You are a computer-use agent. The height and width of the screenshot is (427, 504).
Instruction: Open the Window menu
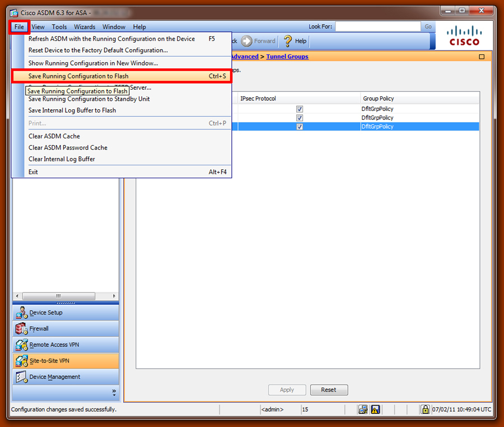click(x=114, y=27)
